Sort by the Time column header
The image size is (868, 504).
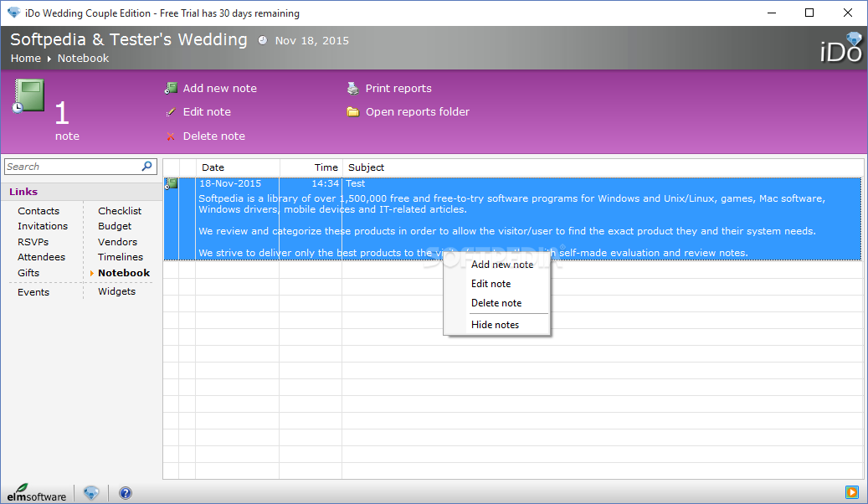(x=311, y=167)
